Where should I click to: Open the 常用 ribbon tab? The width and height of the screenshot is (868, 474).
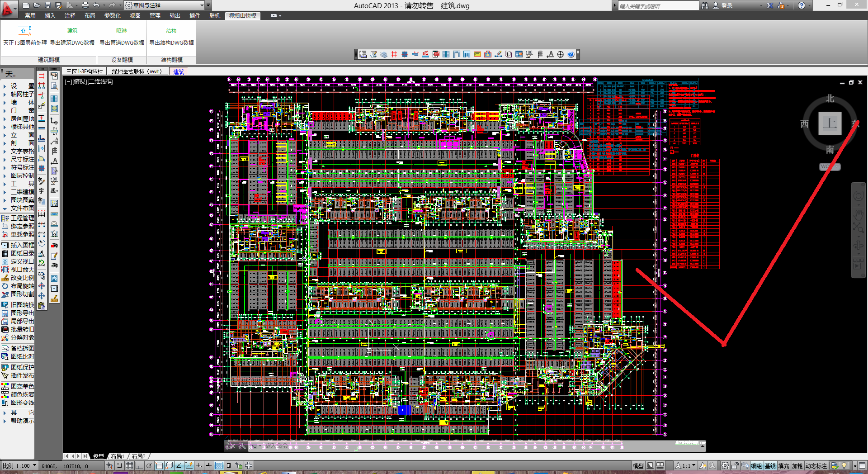click(x=30, y=15)
